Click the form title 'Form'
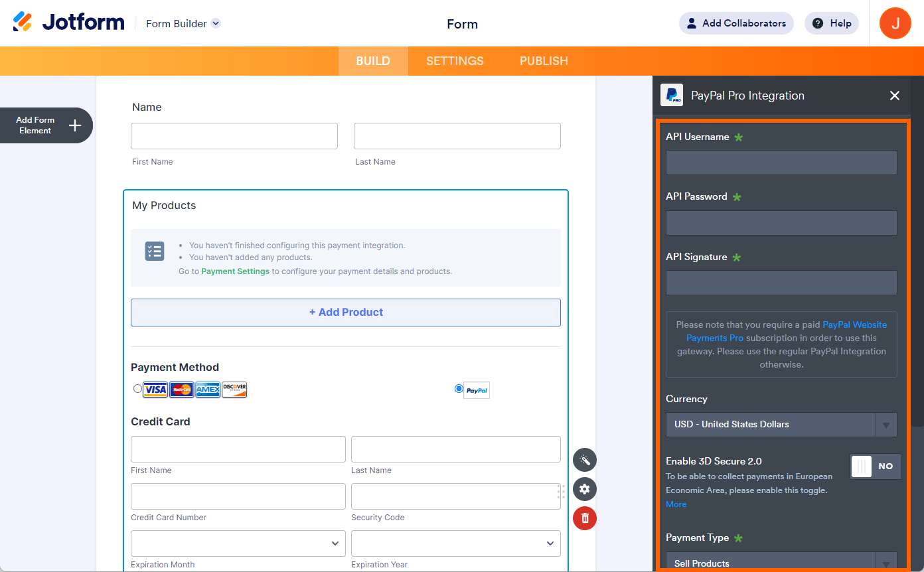 coord(463,25)
